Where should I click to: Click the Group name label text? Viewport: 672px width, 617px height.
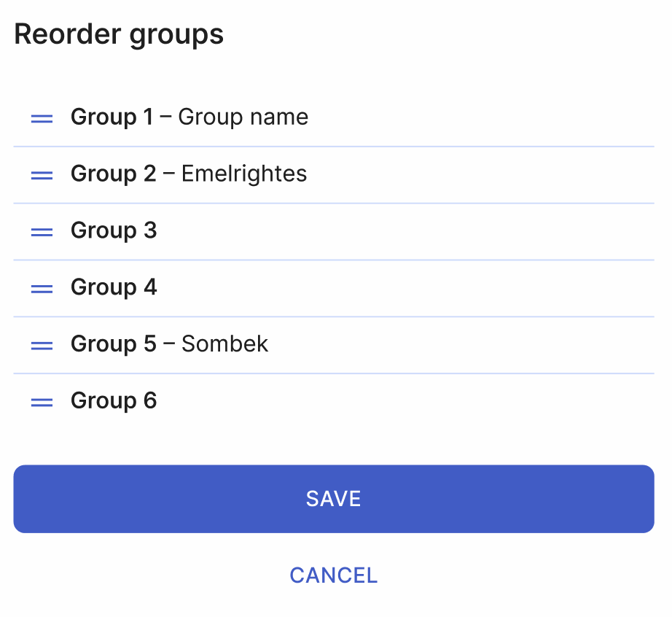pos(244,117)
